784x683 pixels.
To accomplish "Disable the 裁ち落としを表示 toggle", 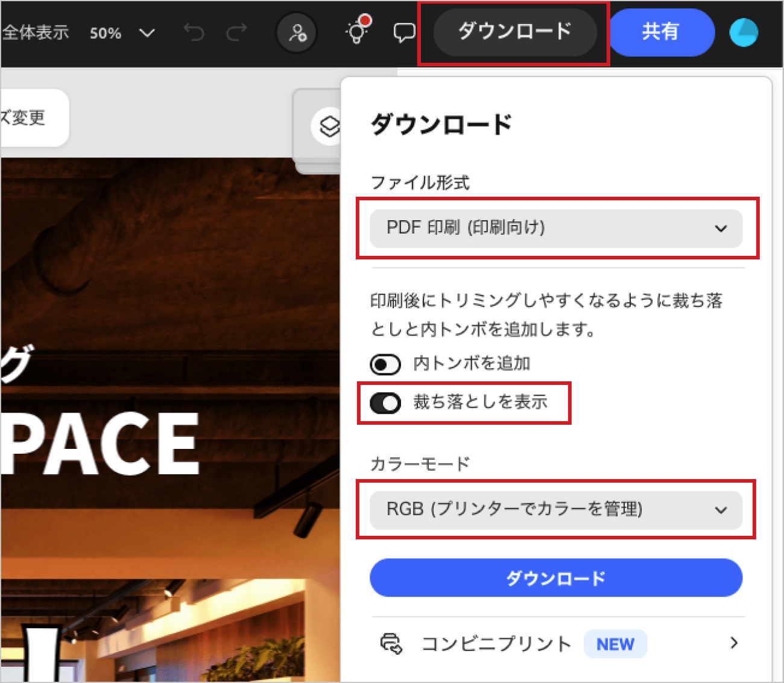I will point(385,403).
